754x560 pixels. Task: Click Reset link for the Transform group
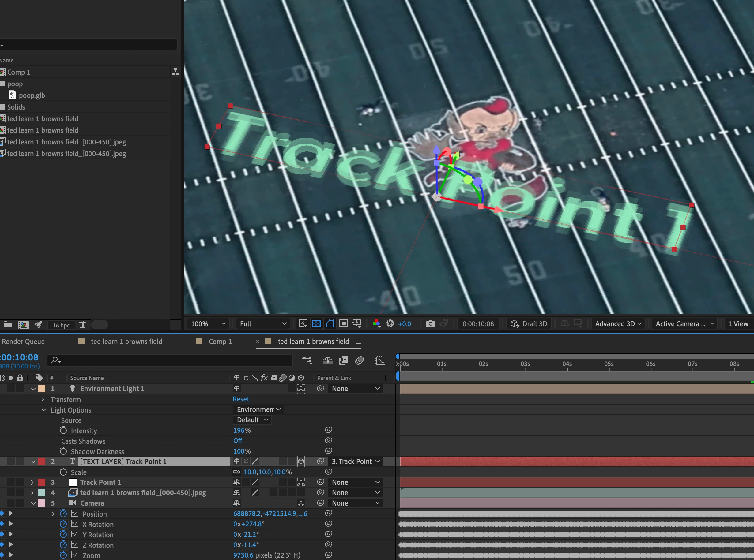coord(241,399)
